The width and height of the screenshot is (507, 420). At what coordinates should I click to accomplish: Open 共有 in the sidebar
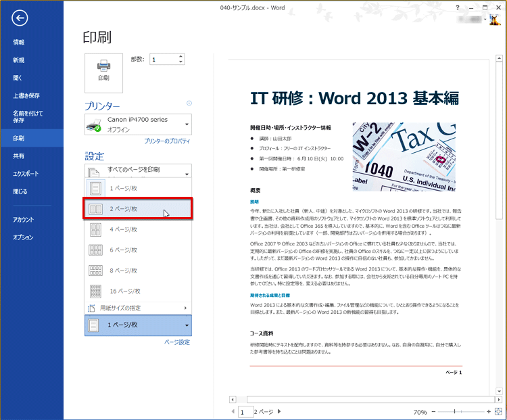pyautogui.click(x=32, y=156)
